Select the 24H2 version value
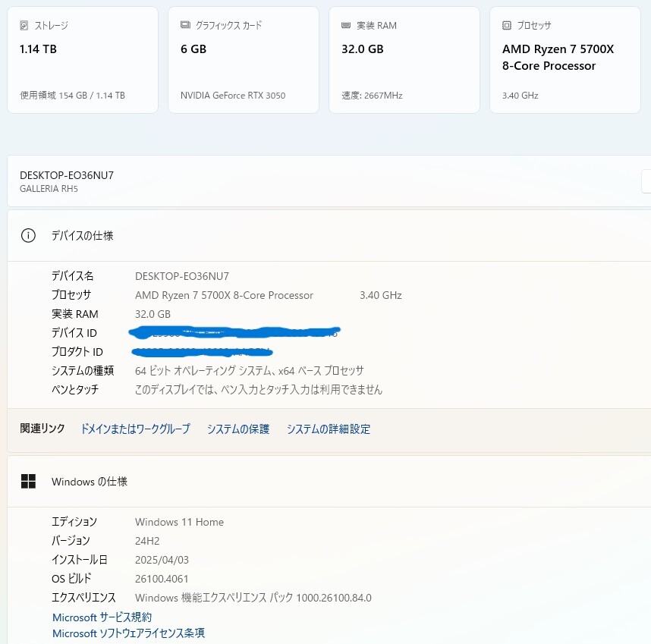Viewport: 651px width, 644px height. point(147,541)
